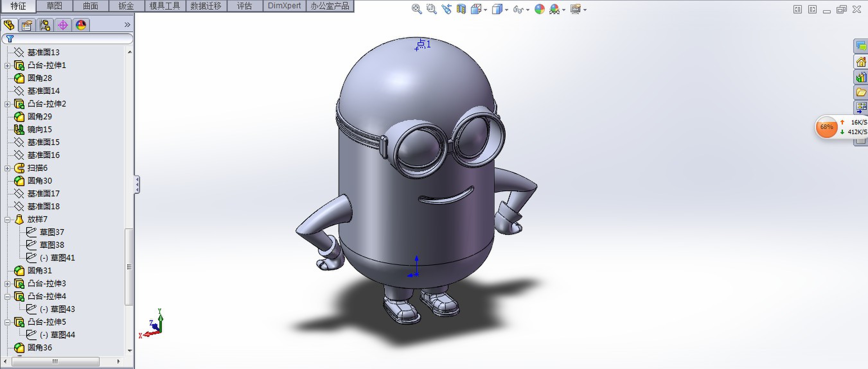Open the View Palette icon in task pane
Screen dimensions: 868x369
861,107
